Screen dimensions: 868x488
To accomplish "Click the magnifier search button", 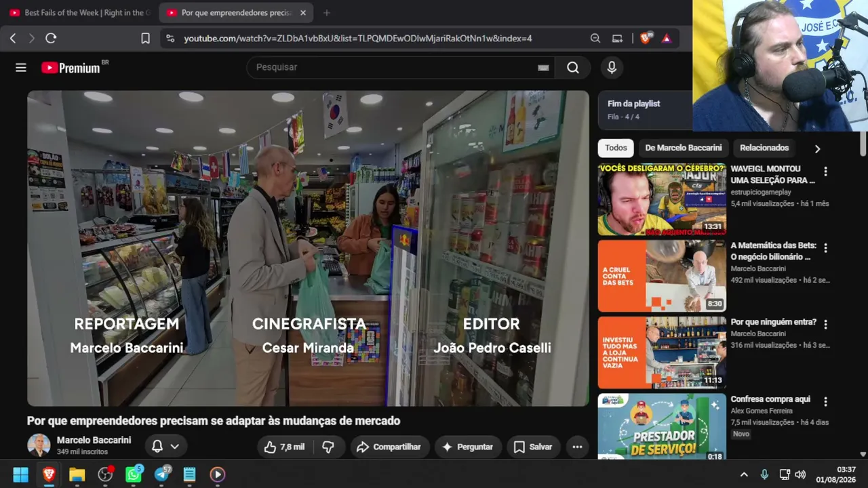I will click(x=573, y=67).
